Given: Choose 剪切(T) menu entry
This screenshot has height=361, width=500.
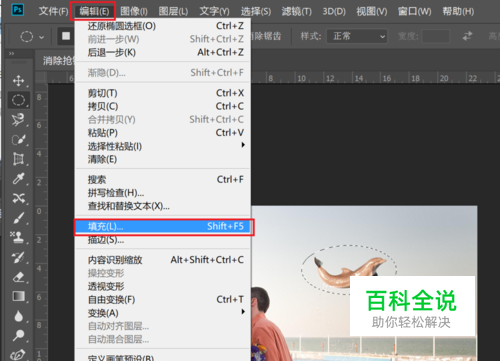Looking at the screenshot, I should point(163,93).
